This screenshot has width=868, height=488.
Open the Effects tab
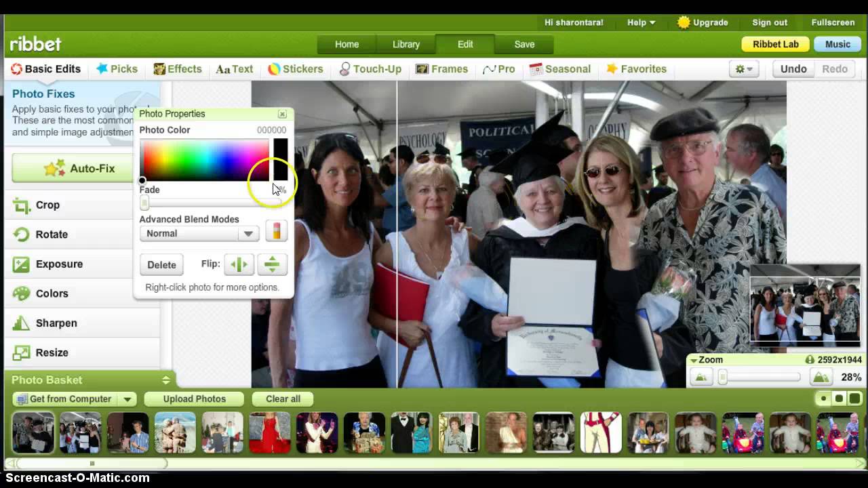coord(178,69)
